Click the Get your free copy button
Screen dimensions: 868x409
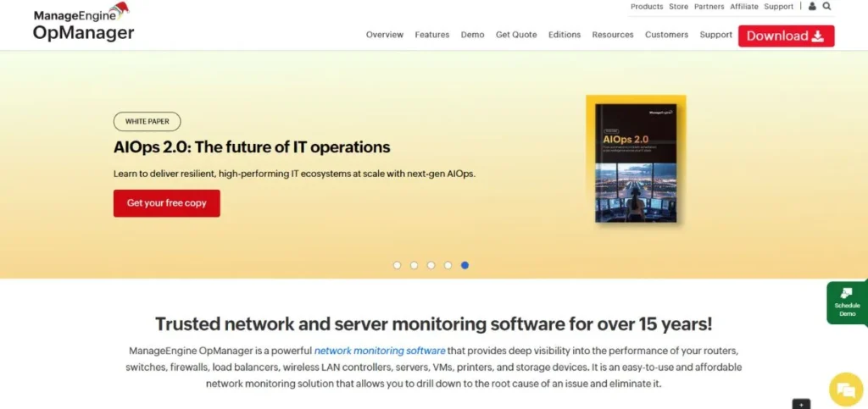[166, 203]
